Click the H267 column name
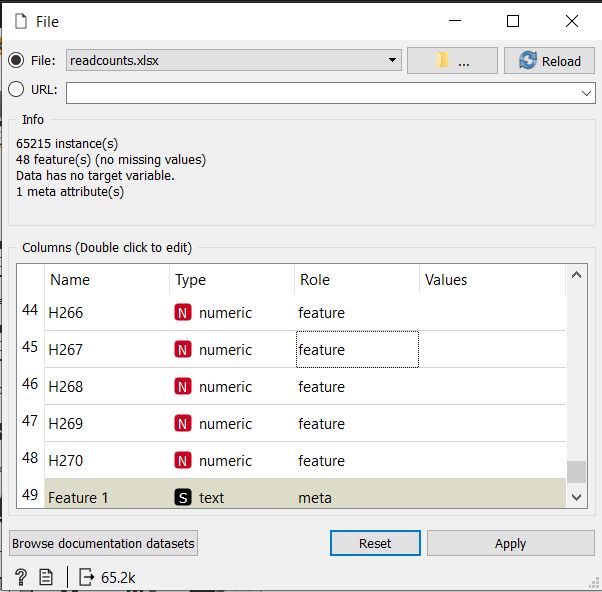 (66, 350)
